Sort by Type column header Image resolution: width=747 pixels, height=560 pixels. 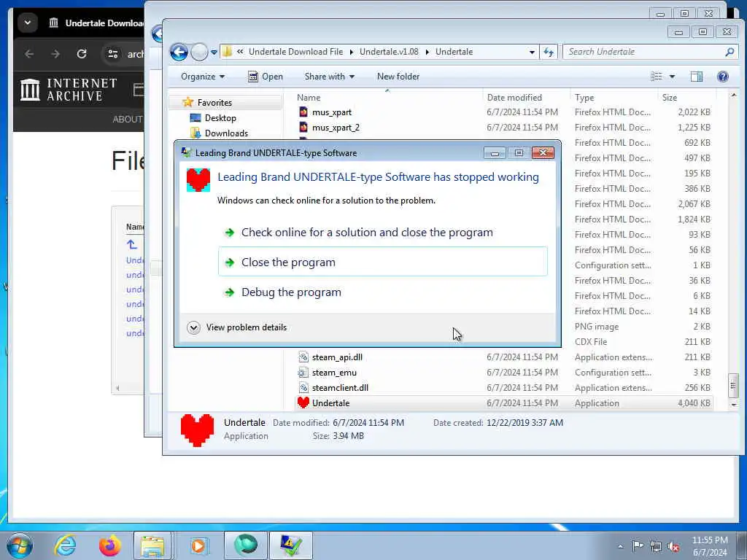click(584, 98)
